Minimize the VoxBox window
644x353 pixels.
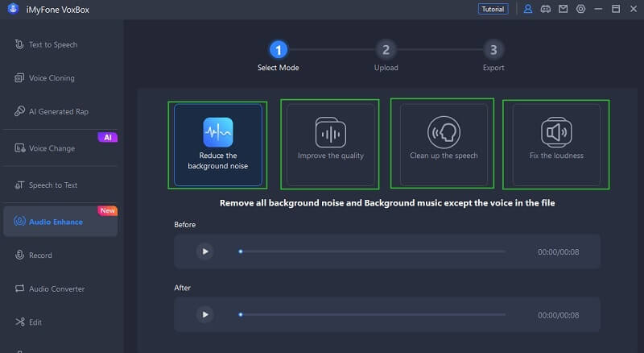click(x=598, y=9)
